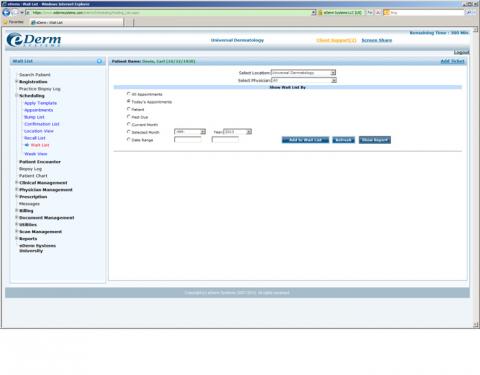Select the Date Range radio button
Screen dimensions: 480x375
click(129, 140)
